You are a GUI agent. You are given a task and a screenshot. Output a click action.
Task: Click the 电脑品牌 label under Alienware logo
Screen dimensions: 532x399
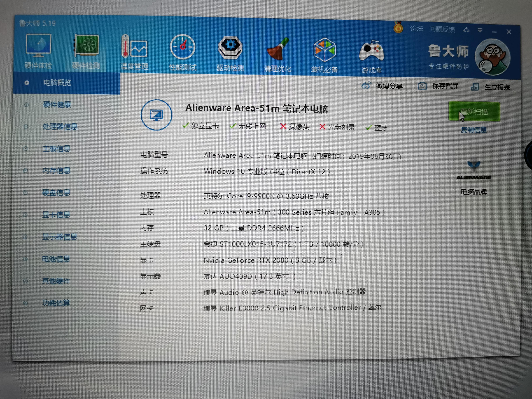pyautogui.click(x=474, y=192)
